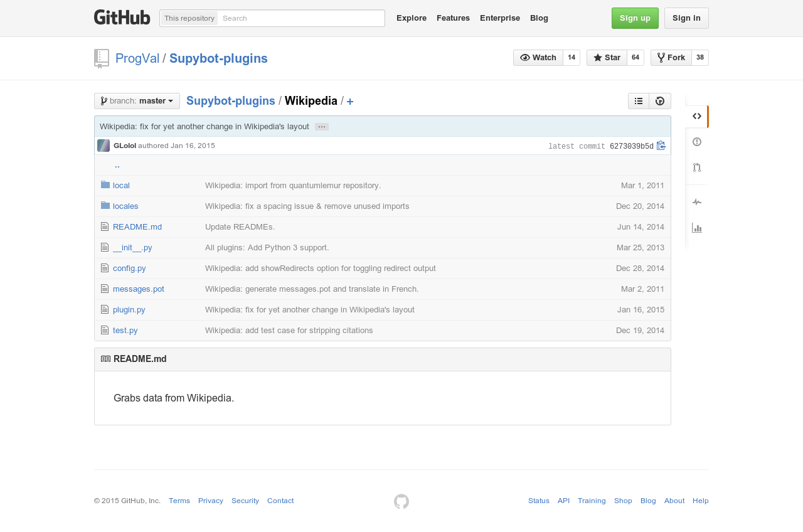This screenshot has height=532, width=803.
Task: Open the Issues sidebar icon
Action: pos(697,142)
